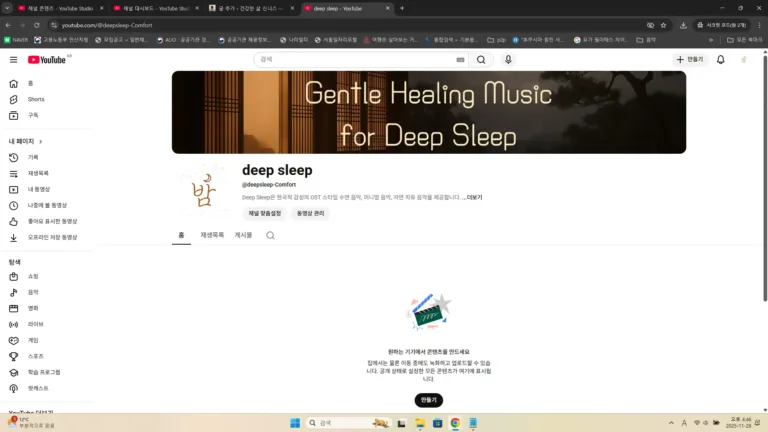Screen dimensions: 768x432
Task: Click the Customize channel button
Action: point(264,214)
